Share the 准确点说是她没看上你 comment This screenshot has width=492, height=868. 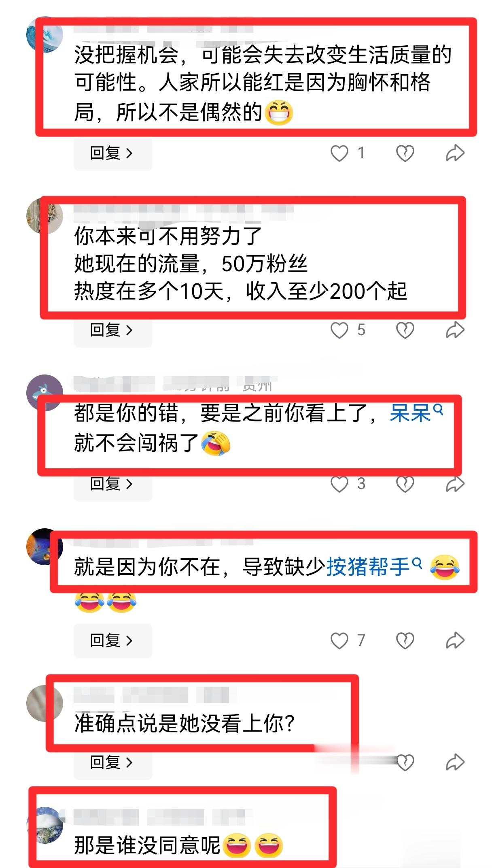coord(455,762)
